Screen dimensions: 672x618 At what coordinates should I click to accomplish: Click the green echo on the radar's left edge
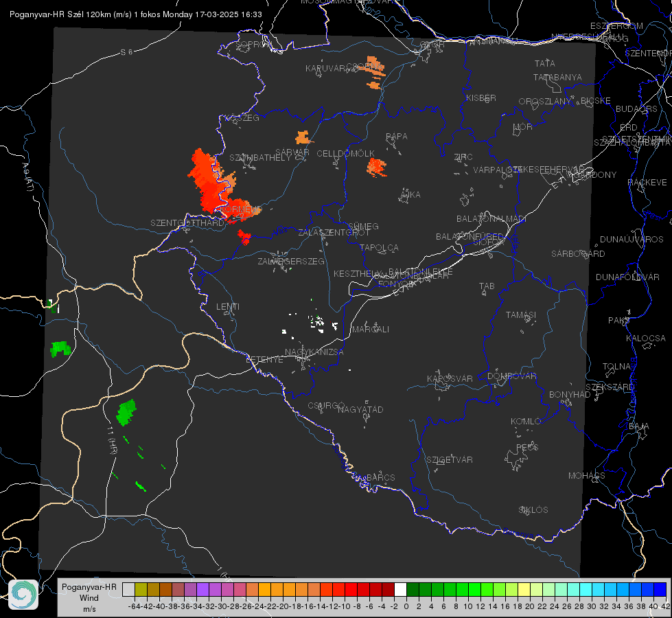coord(60,349)
